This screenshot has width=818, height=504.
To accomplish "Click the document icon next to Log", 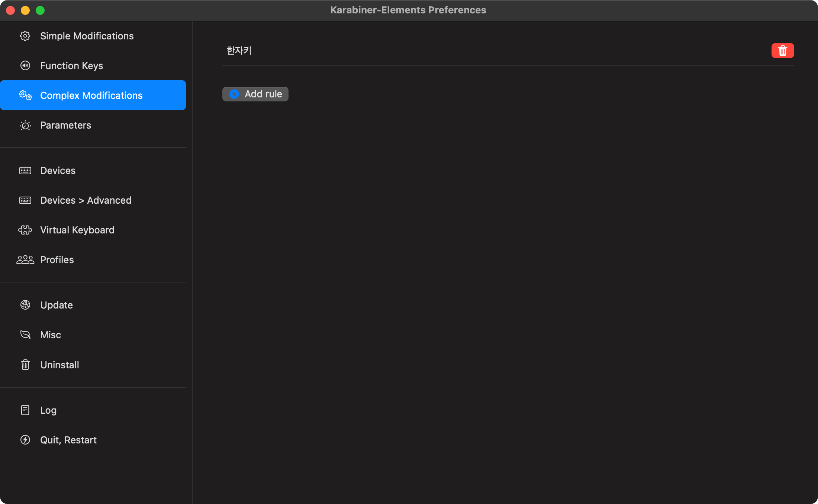I will (25, 410).
